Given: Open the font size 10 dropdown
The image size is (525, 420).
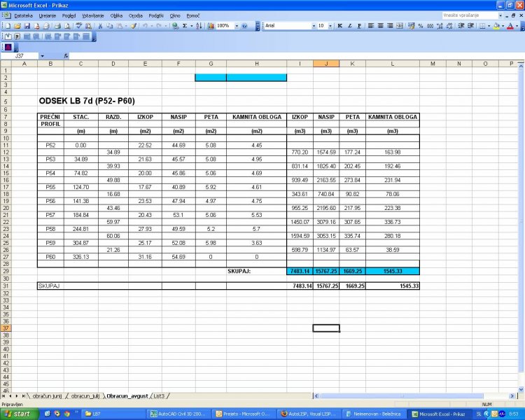Looking at the screenshot, I should (x=330, y=26).
